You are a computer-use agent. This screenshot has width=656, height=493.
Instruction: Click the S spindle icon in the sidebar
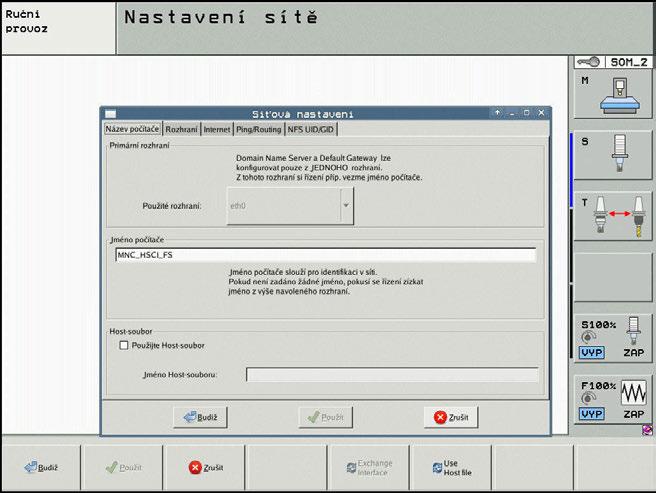[x=620, y=153]
